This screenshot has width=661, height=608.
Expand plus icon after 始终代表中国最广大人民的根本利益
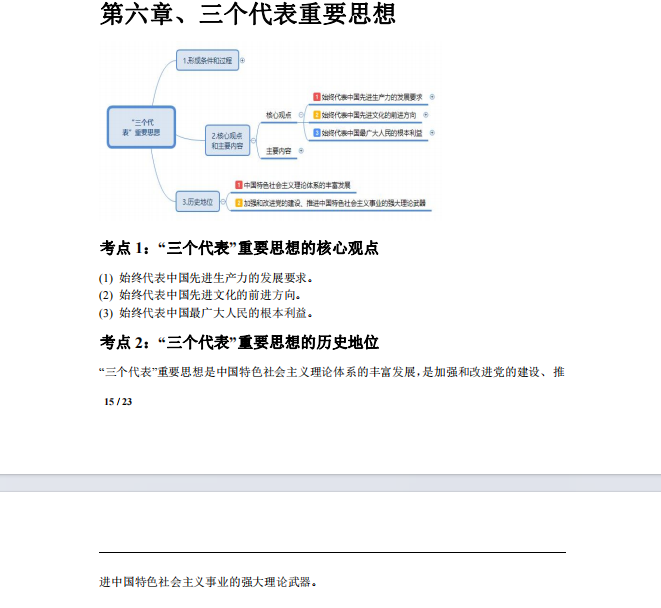432,133
